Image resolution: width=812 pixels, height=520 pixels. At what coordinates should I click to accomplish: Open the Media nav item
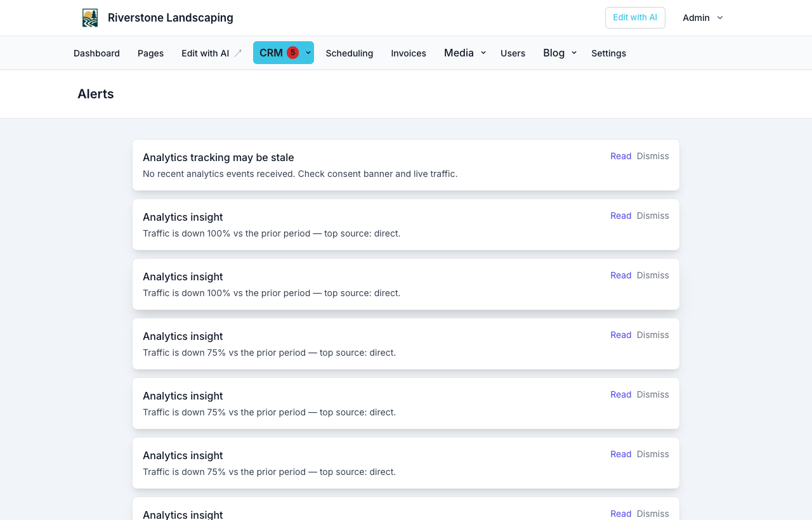tap(459, 53)
